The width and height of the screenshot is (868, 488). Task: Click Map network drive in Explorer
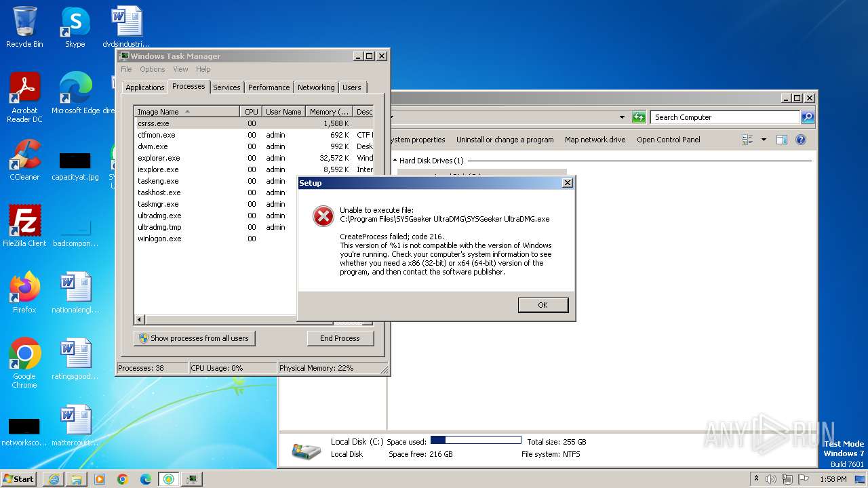[x=595, y=140]
